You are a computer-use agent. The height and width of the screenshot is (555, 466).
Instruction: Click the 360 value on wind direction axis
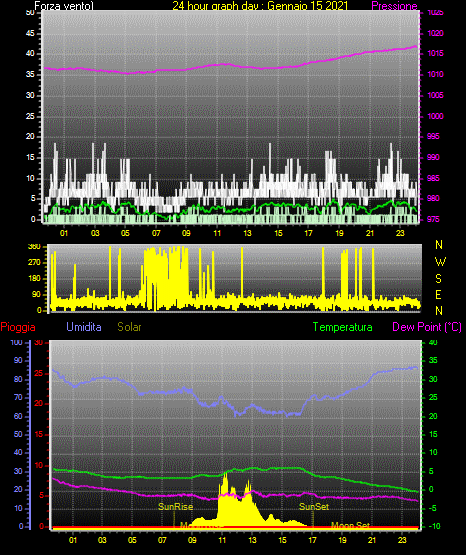(x=34, y=247)
